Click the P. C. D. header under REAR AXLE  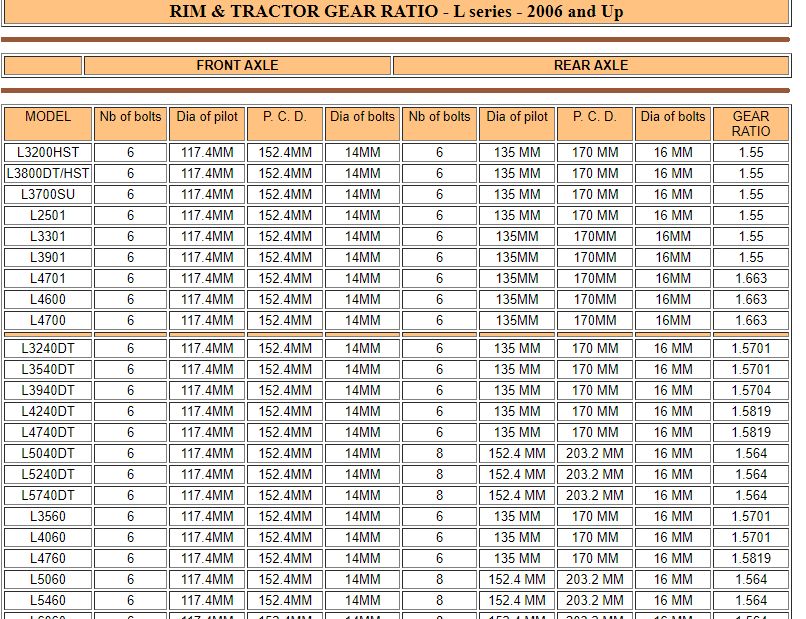pos(593,117)
